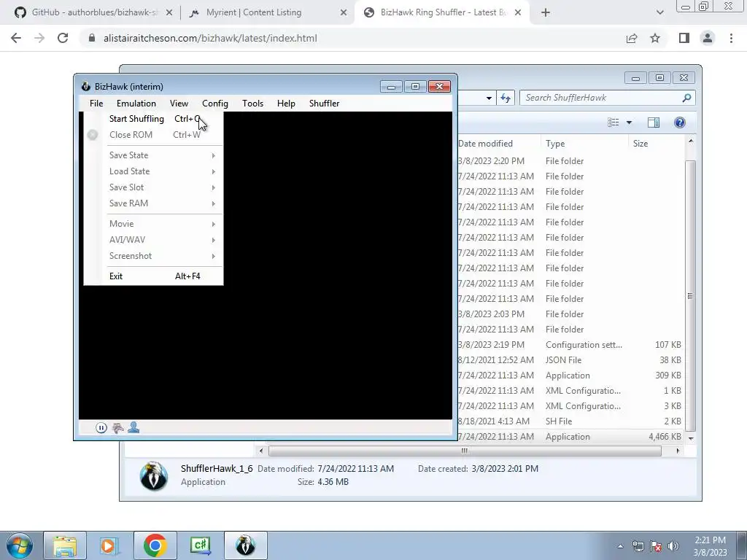Toggle the Explorer preview pane icon
The width and height of the screenshot is (747, 560).
pos(654,122)
